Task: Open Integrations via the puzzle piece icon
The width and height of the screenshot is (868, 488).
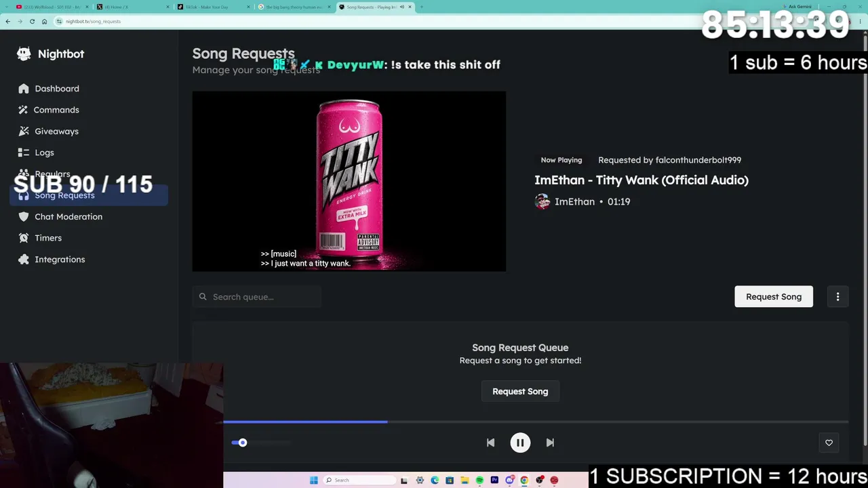Action: pos(24,260)
